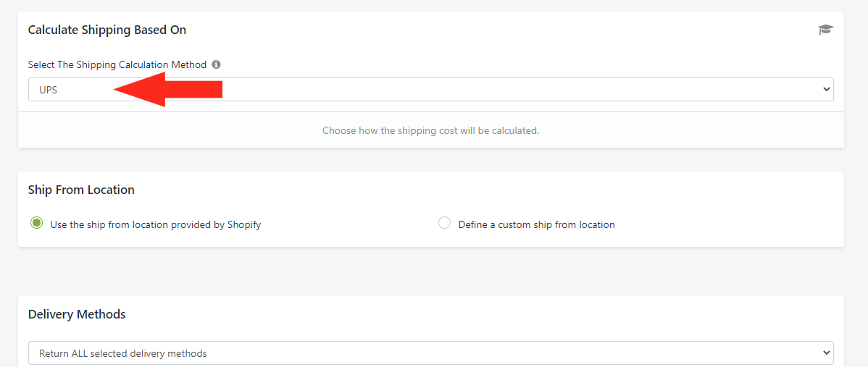Click the "Return ALL selected delivery methods" text
The width and height of the screenshot is (868, 367).
tap(123, 353)
